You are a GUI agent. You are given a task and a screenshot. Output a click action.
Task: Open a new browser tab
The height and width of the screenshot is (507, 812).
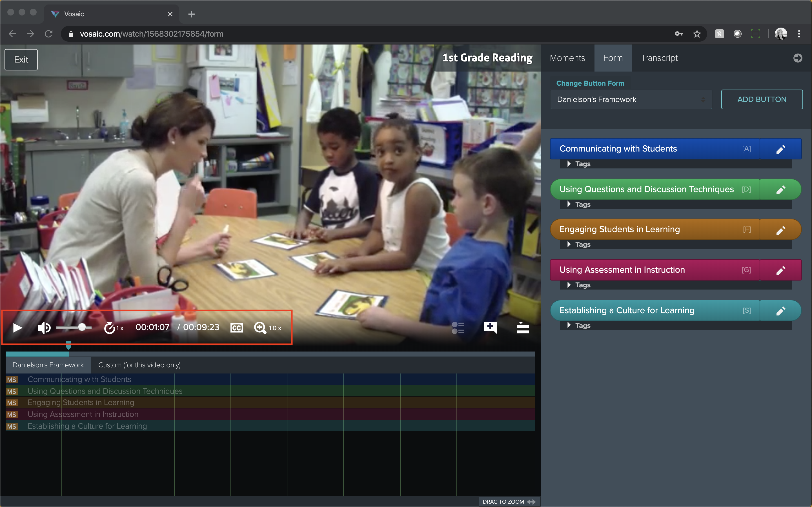click(x=192, y=14)
